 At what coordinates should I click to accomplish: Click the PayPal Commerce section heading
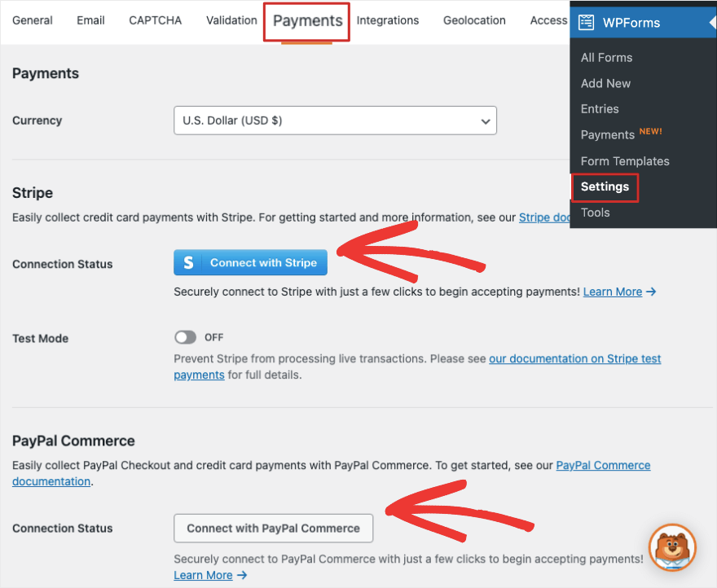coord(73,441)
